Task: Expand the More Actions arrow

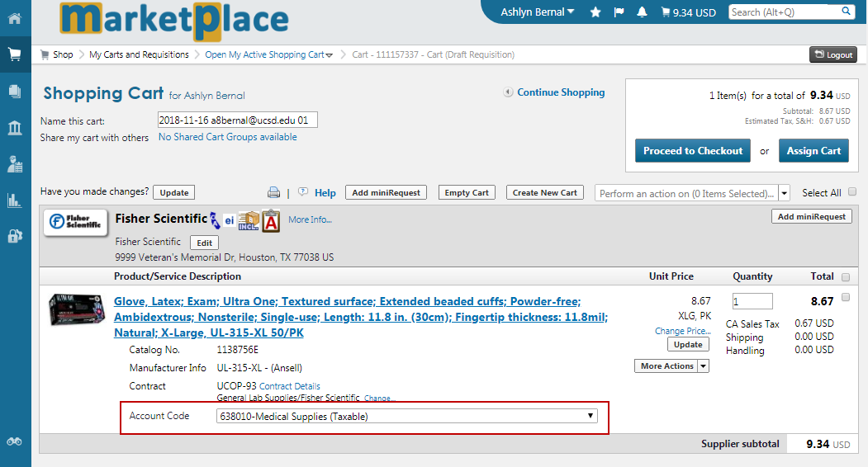Action: pyautogui.click(x=703, y=366)
